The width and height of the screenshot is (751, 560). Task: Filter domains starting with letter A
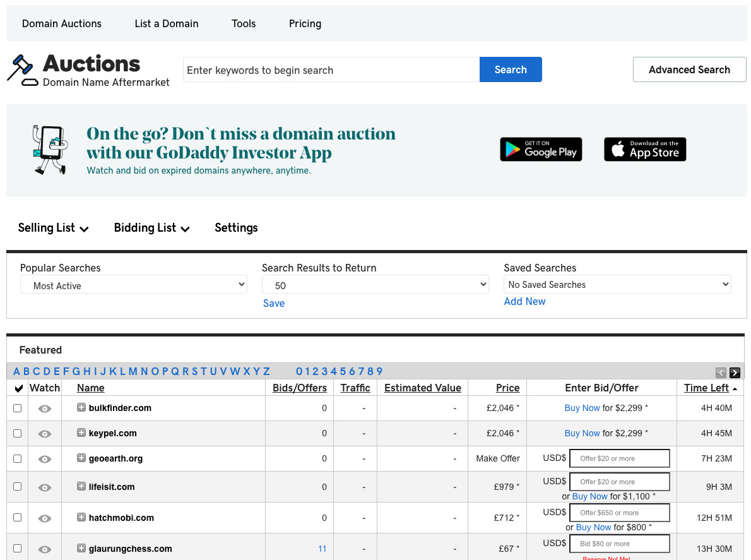click(17, 371)
